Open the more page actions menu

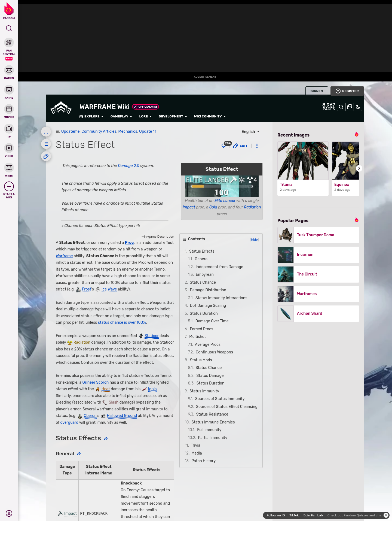click(x=257, y=146)
